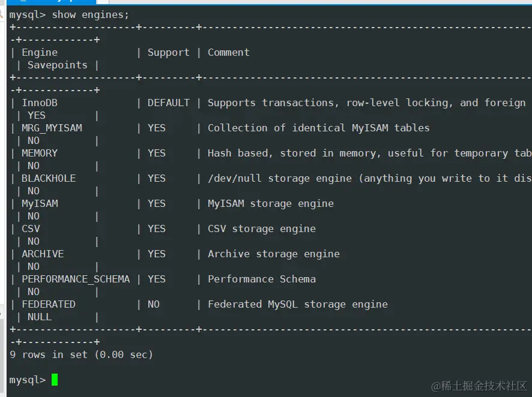Click the 'show engines;' command text
Viewport: 532px width, 397px height.
click(90, 14)
